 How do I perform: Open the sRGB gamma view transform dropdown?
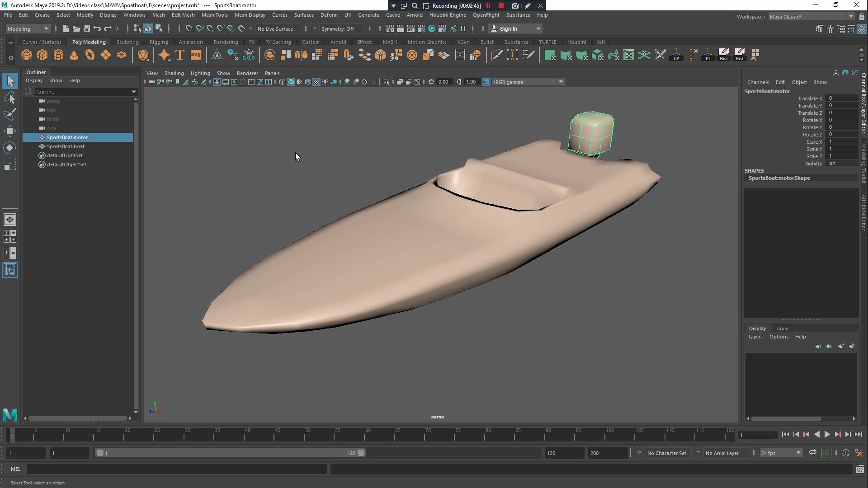pos(561,82)
